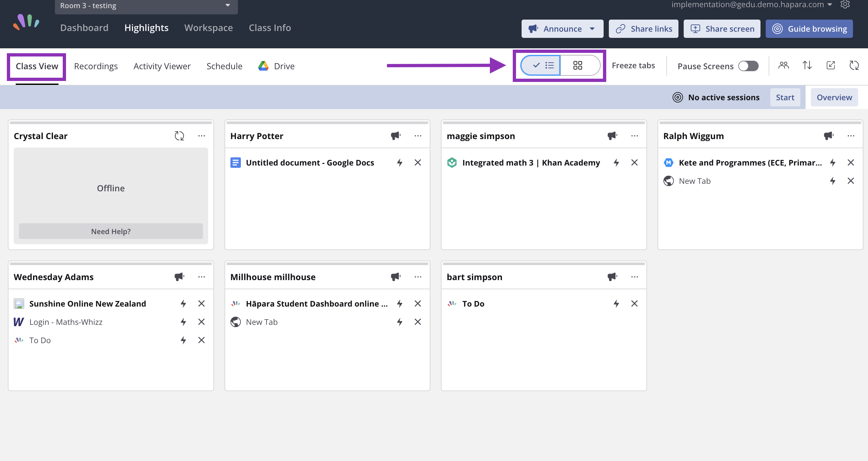Close Millhouse's New Tab
Image resolution: width=868 pixels, height=461 pixels.
pos(418,322)
